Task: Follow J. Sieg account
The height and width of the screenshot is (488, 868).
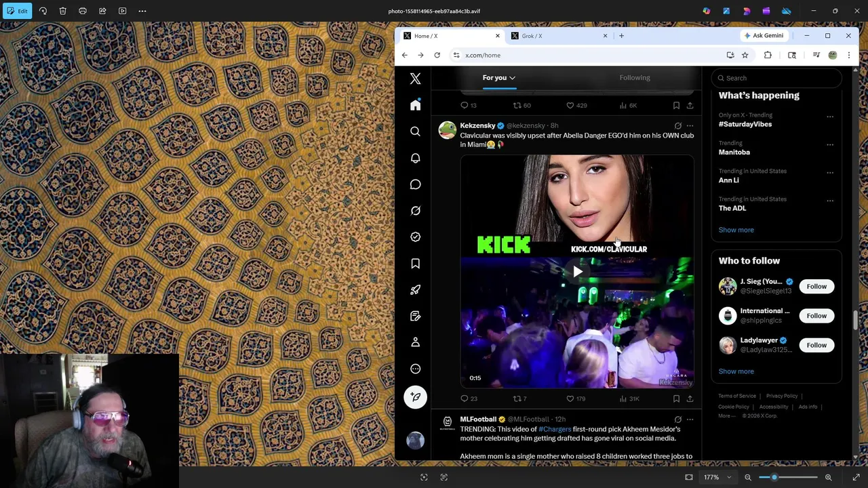Action: coord(816,286)
